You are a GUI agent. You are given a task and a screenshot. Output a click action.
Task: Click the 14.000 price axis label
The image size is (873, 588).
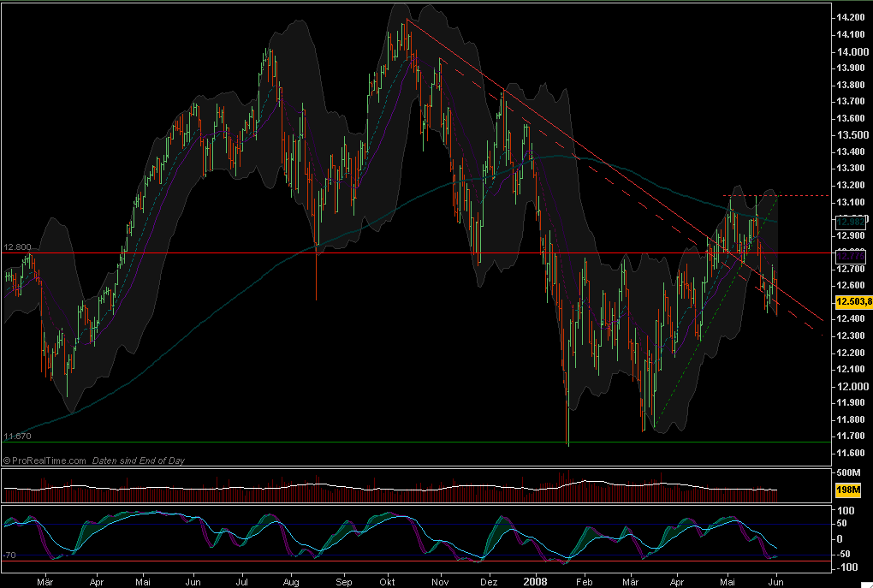click(x=853, y=52)
